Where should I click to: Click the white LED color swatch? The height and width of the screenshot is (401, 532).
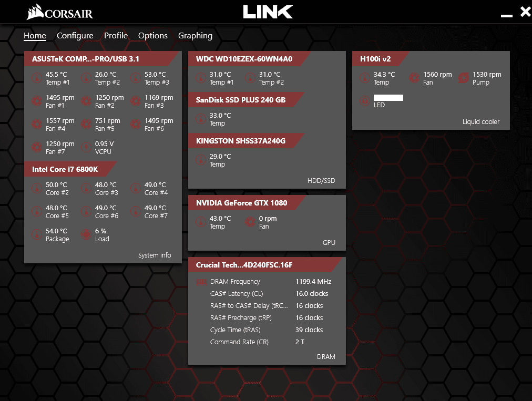(388, 98)
